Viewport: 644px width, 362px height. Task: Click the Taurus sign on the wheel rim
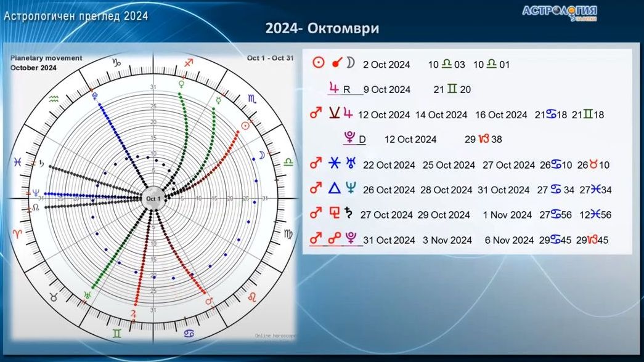click(54, 297)
